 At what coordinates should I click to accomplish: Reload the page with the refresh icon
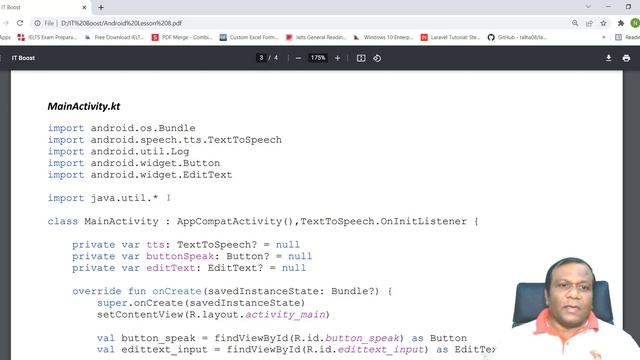click(x=20, y=23)
